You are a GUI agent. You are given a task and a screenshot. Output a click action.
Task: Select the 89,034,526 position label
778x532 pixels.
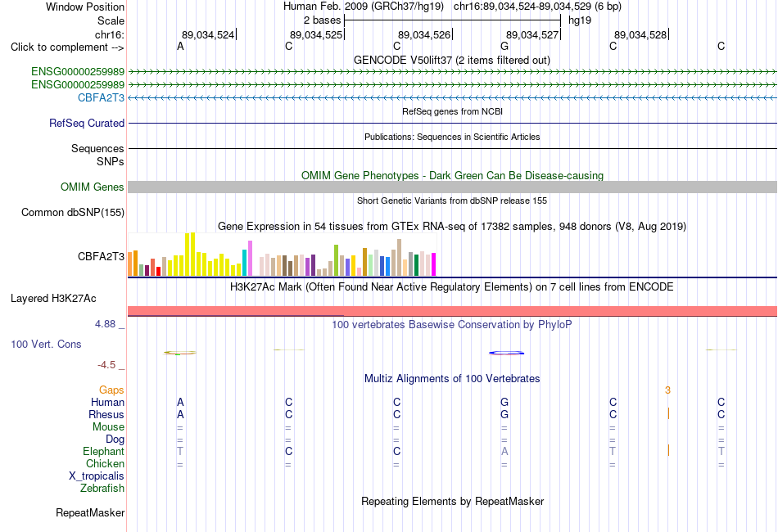[x=424, y=34]
